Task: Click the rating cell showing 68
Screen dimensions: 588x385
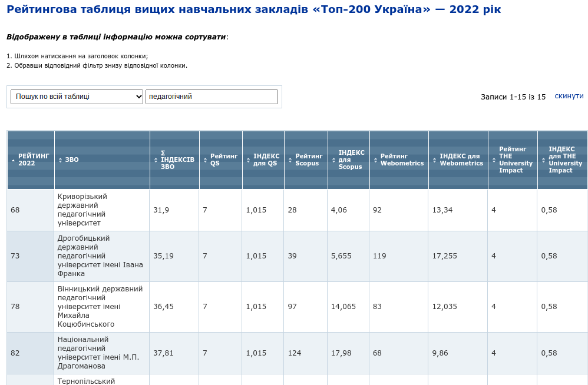Action: (15, 210)
